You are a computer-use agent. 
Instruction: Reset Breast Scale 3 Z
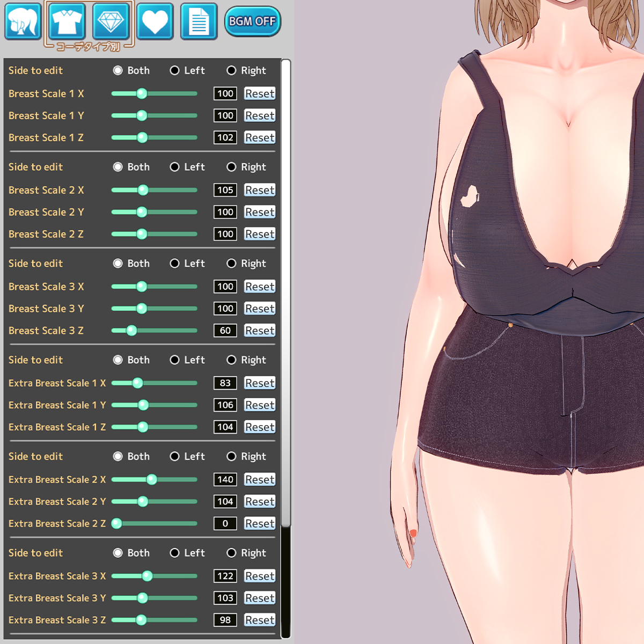coord(260,331)
